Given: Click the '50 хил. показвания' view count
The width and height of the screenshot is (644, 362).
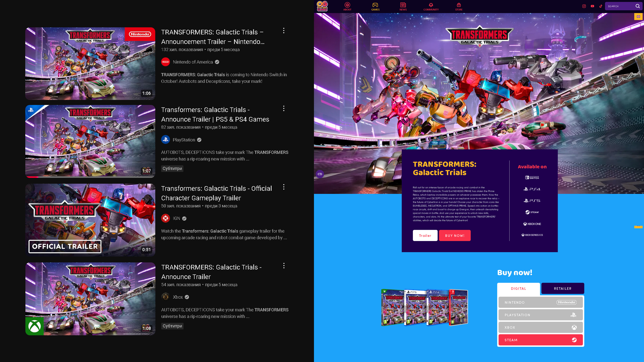Looking at the screenshot, I should (181, 206).
